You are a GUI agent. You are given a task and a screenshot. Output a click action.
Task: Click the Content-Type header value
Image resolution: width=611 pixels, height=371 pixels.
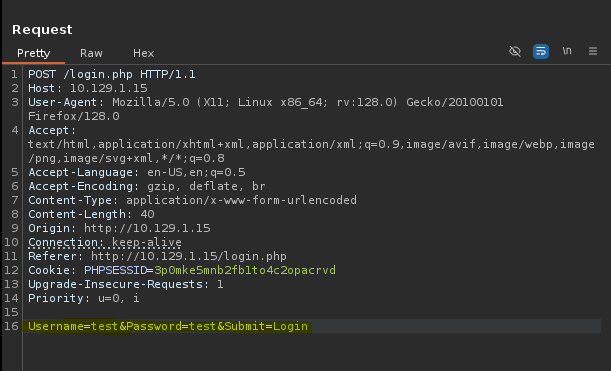(x=242, y=200)
